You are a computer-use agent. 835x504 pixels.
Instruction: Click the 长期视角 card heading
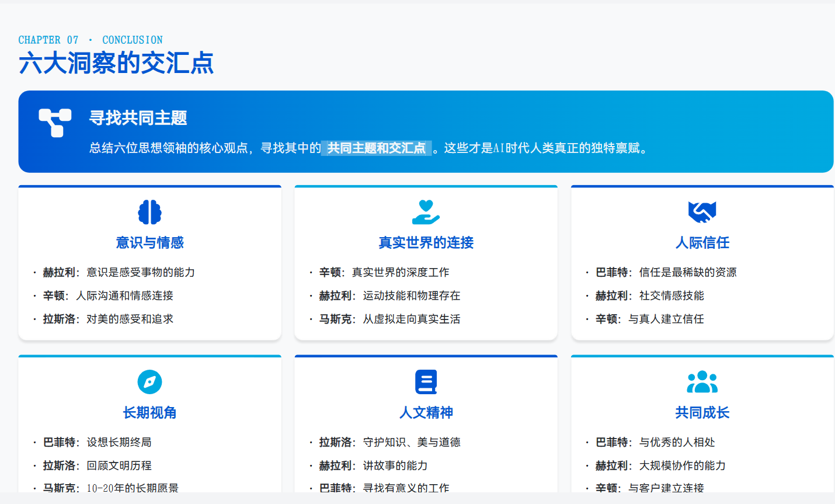[149, 412]
